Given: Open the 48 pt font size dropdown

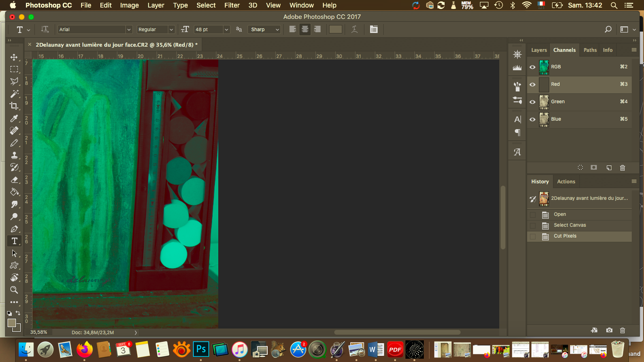Looking at the screenshot, I should tap(227, 29).
